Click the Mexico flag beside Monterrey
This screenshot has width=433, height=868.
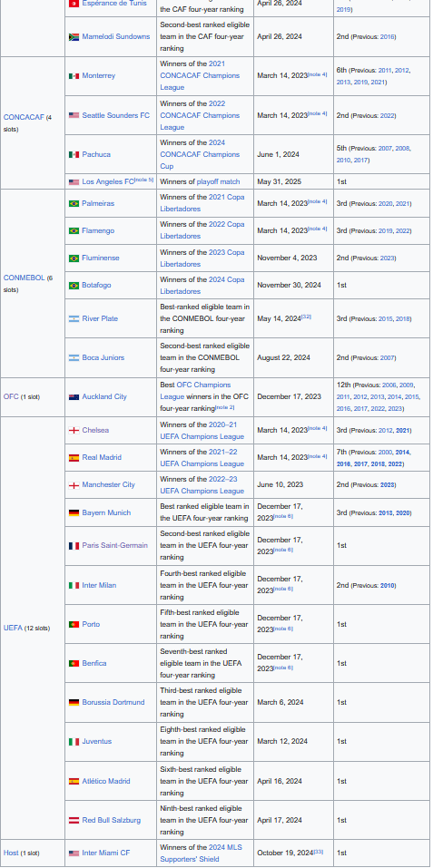pos(74,76)
